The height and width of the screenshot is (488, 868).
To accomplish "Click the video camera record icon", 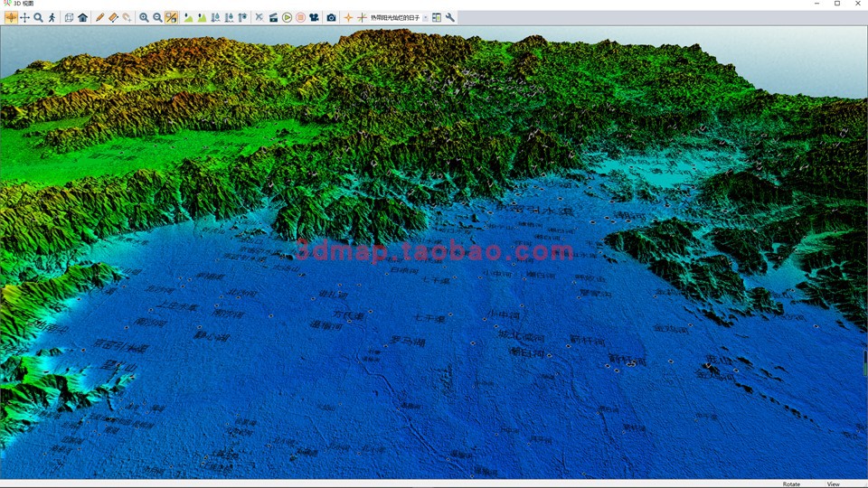I will pos(315,18).
